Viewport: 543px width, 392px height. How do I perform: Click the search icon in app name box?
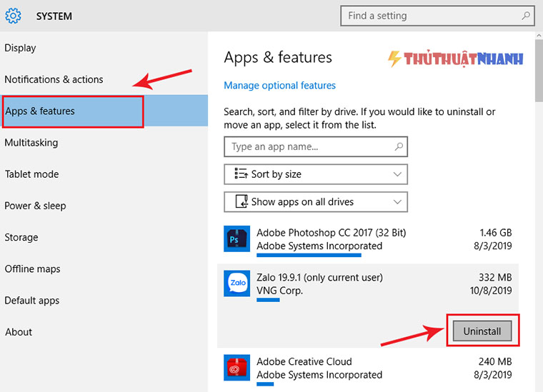399,146
